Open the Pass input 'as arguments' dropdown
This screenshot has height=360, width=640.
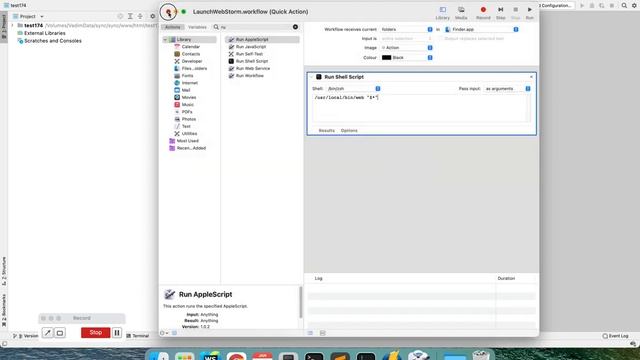507,89
